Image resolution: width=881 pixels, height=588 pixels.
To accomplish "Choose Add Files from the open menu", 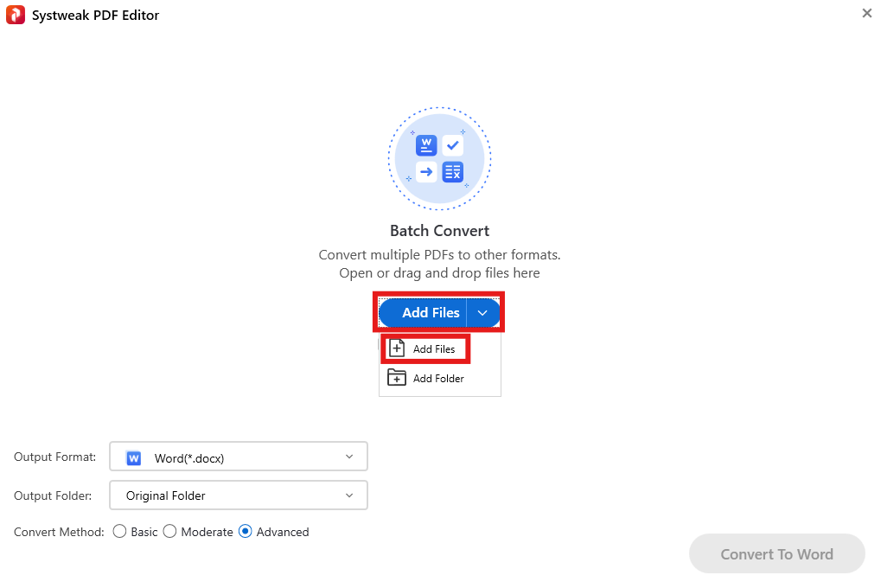I will coord(433,348).
